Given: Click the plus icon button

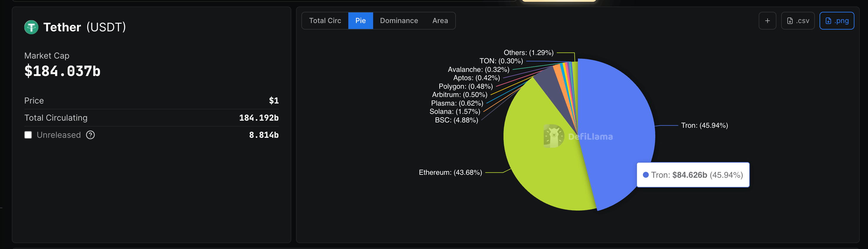Looking at the screenshot, I should tap(767, 21).
